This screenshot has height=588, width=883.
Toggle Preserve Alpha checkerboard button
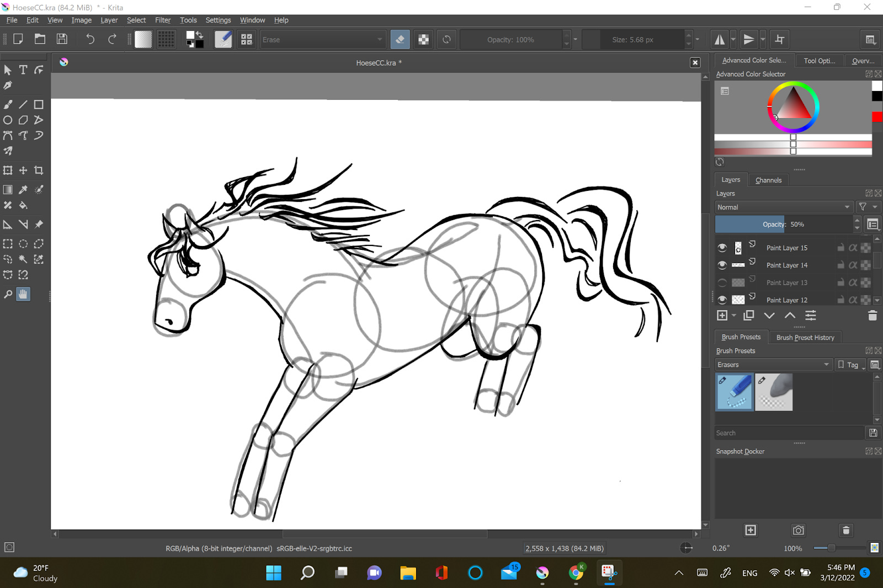(x=423, y=39)
